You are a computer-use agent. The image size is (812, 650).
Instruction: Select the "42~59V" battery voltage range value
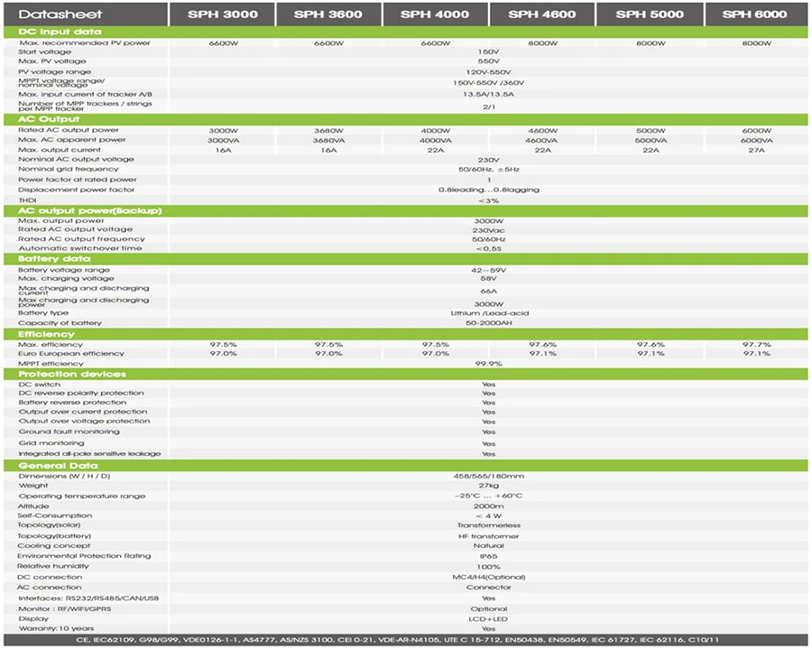click(x=488, y=270)
